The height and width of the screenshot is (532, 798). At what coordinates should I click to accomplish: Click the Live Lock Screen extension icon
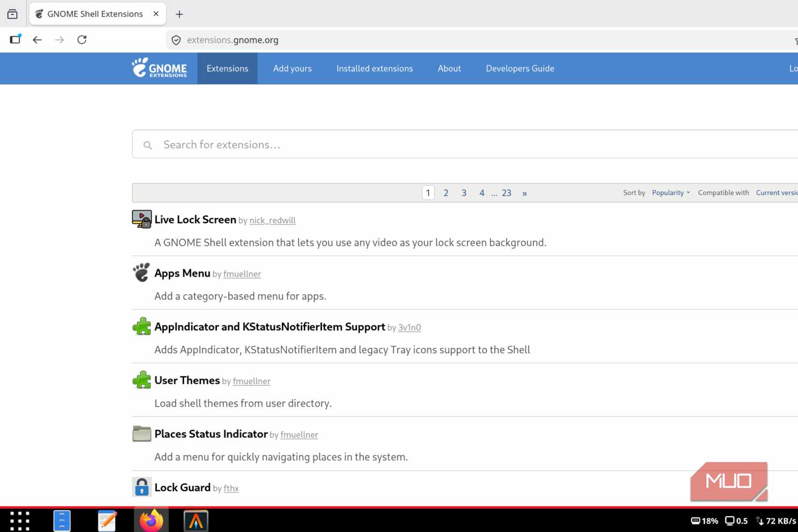pos(141,219)
